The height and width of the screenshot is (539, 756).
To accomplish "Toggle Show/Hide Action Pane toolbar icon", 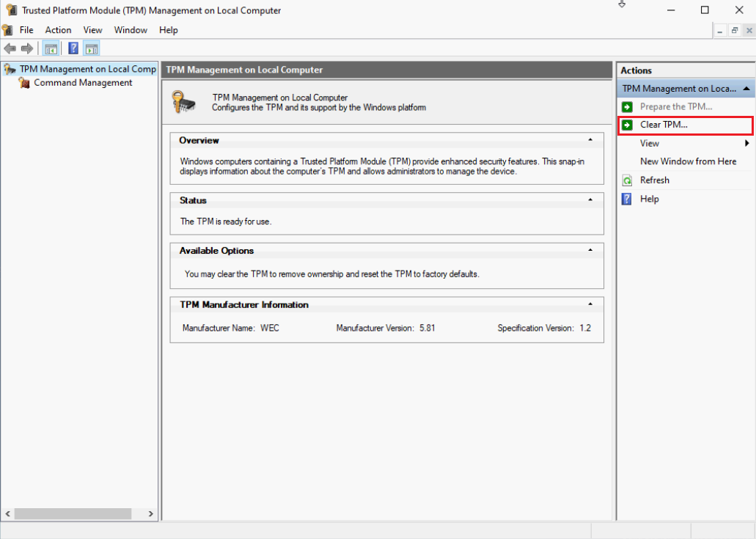I will click(x=91, y=48).
